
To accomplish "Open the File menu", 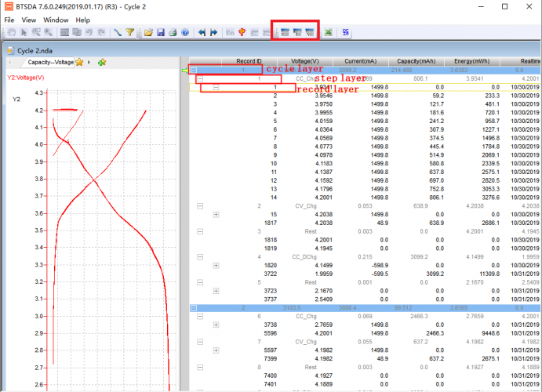I will (x=9, y=20).
